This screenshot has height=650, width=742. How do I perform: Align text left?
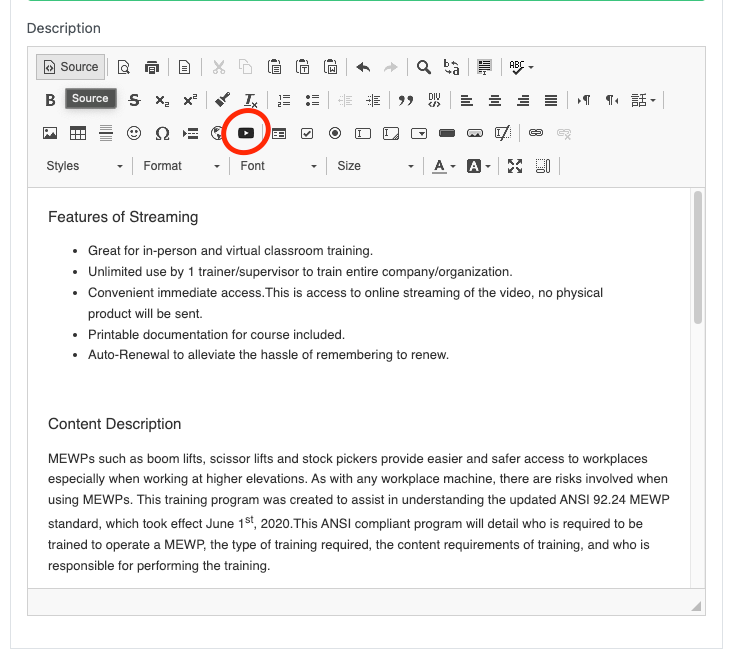467,100
